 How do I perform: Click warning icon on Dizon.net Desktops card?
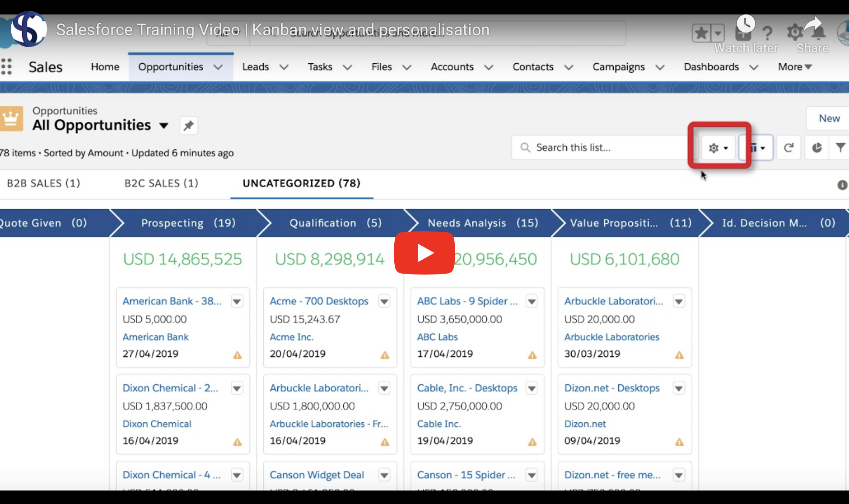tap(679, 442)
